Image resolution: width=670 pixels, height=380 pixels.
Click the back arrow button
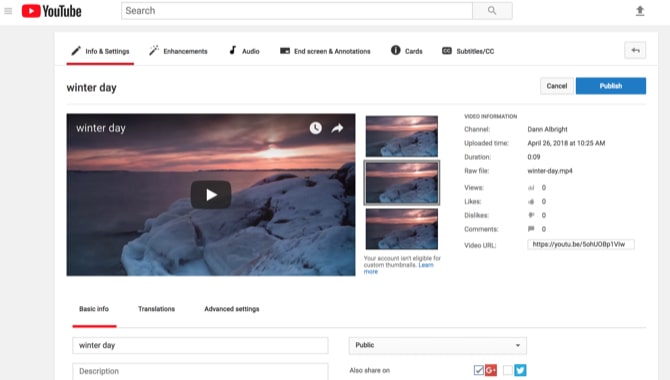point(635,50)
